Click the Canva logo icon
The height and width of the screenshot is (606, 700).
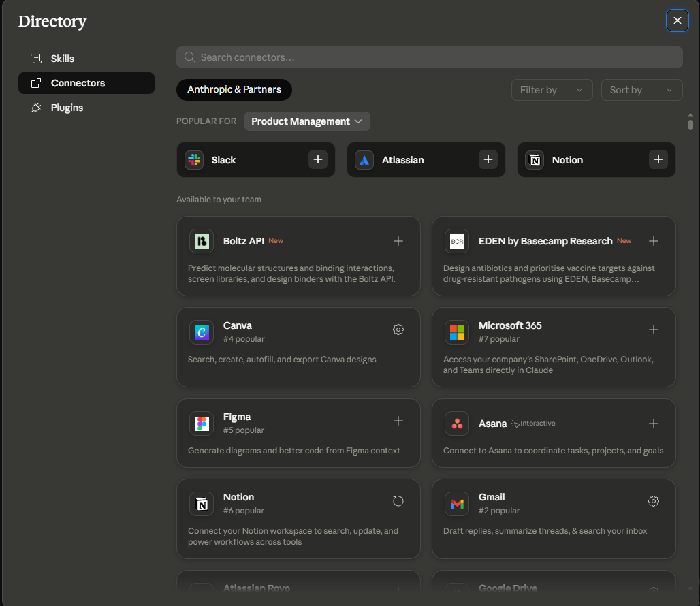tap(202, 332)
